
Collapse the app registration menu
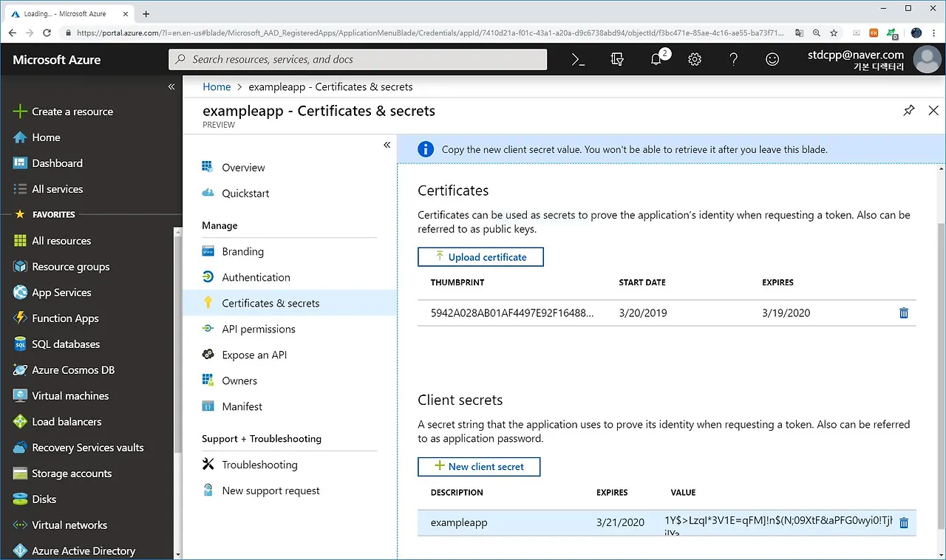(387, 145)
